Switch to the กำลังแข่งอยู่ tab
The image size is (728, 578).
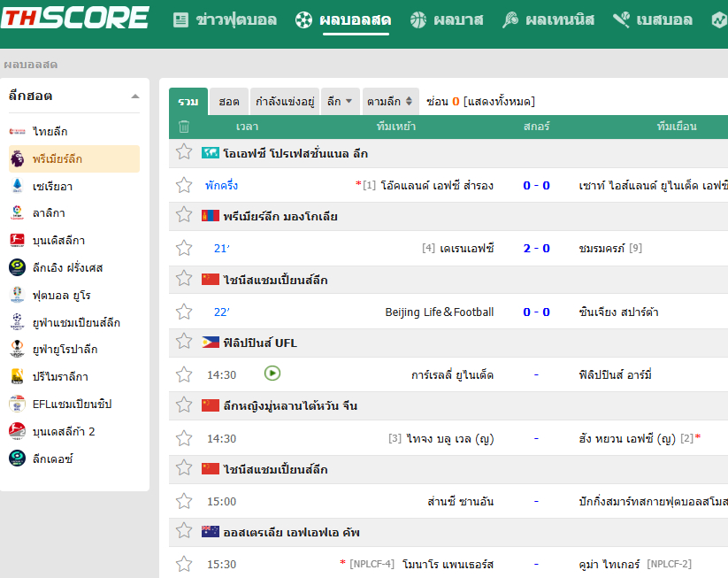tap(285, 101)
